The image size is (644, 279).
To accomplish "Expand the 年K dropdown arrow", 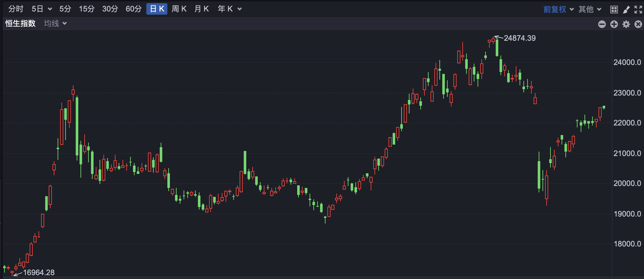I will [240, 9].
